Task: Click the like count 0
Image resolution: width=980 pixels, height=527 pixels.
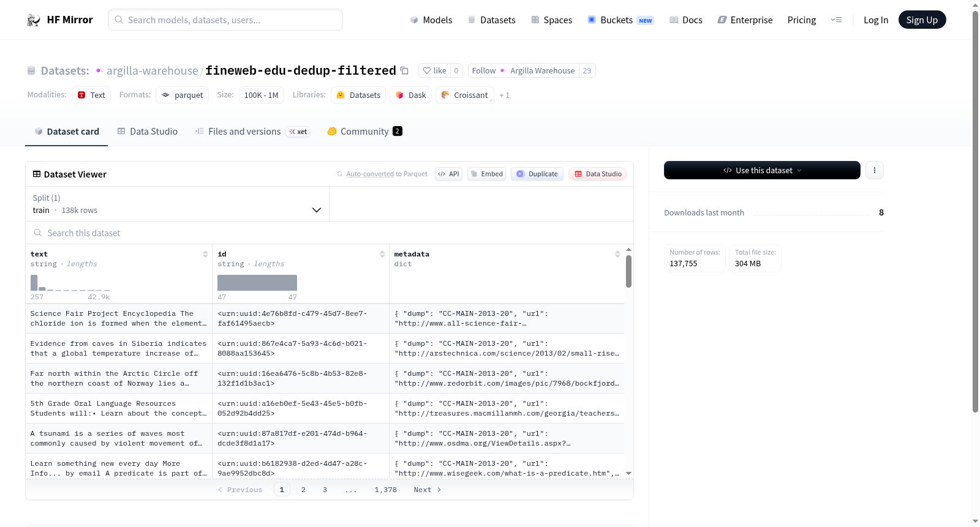Action: click(456, 70)
